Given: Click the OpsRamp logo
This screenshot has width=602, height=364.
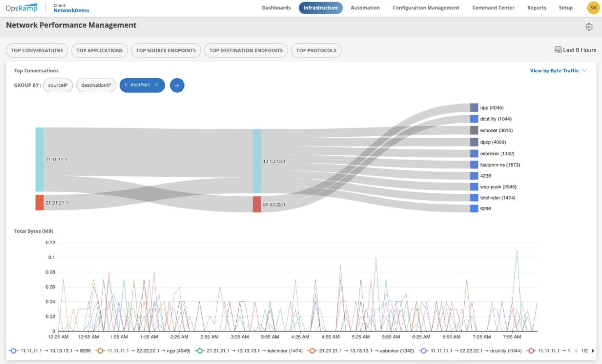Looking at the screenshot, I should click(x=21, y=8).
